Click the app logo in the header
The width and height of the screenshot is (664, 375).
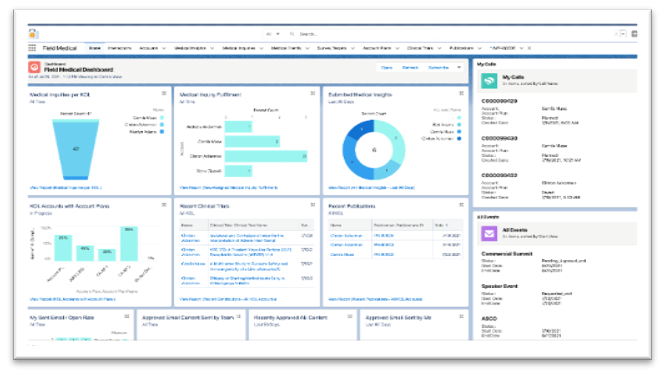coord(33,34)
